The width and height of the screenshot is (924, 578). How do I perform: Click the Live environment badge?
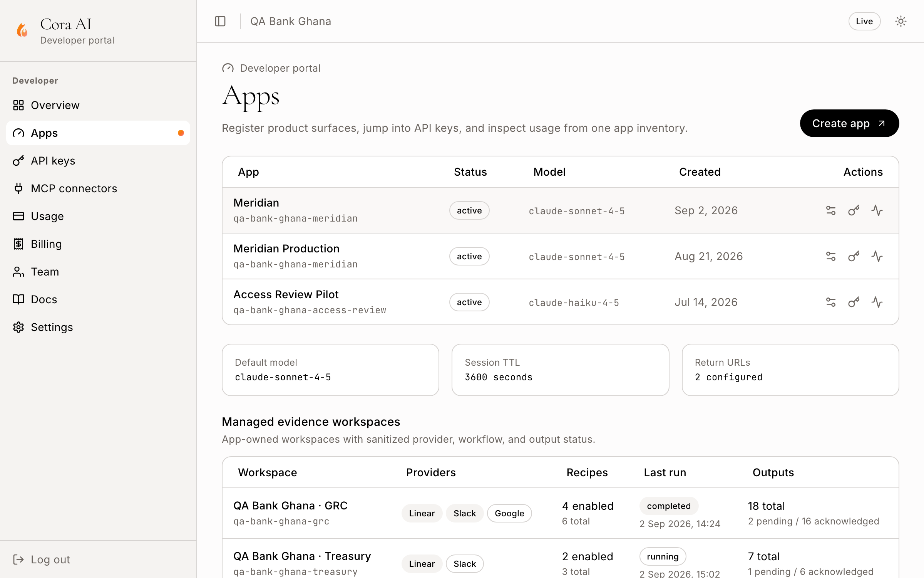[x=864, y=21]
